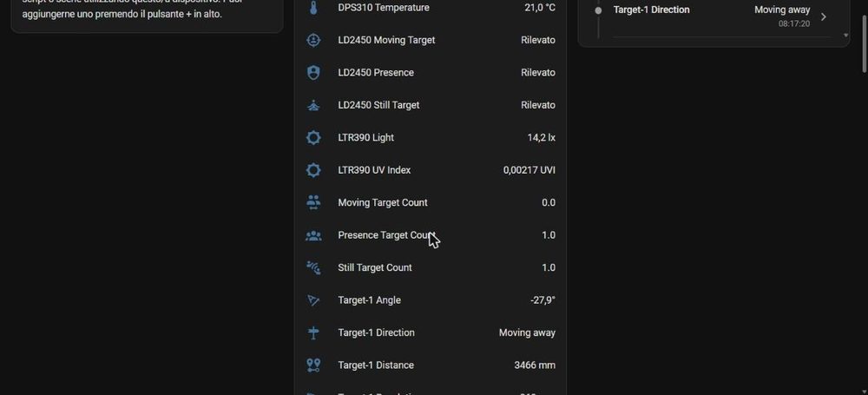The height and width of the screenshot is (395, 868).
Task: Open the DPS310 Temperature entity
Action: tap(431, 8)
